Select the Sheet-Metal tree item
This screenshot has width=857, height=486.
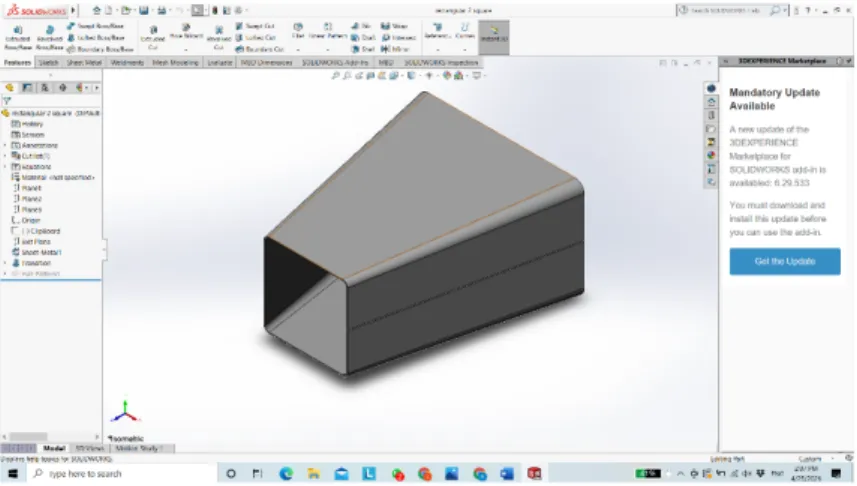coord(36,253)
